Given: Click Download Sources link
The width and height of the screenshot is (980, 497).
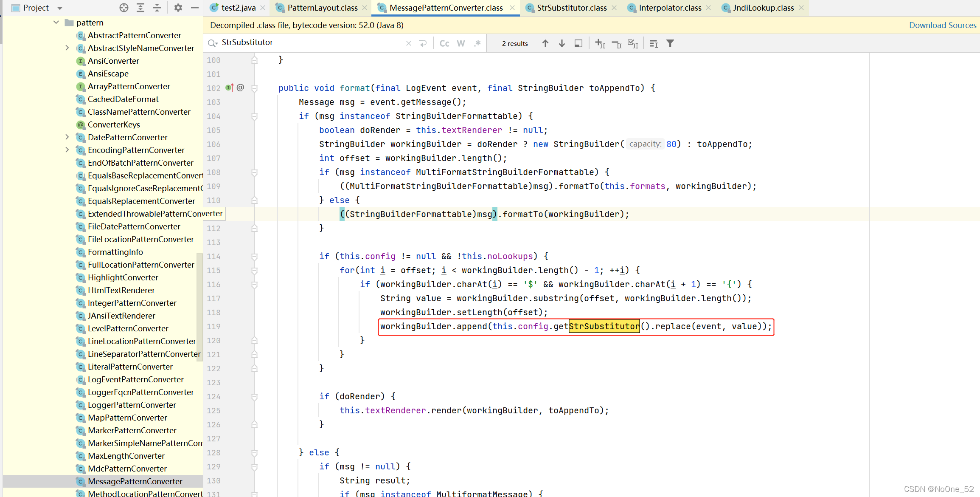Looking at the screenshot, I should [942, 25].
